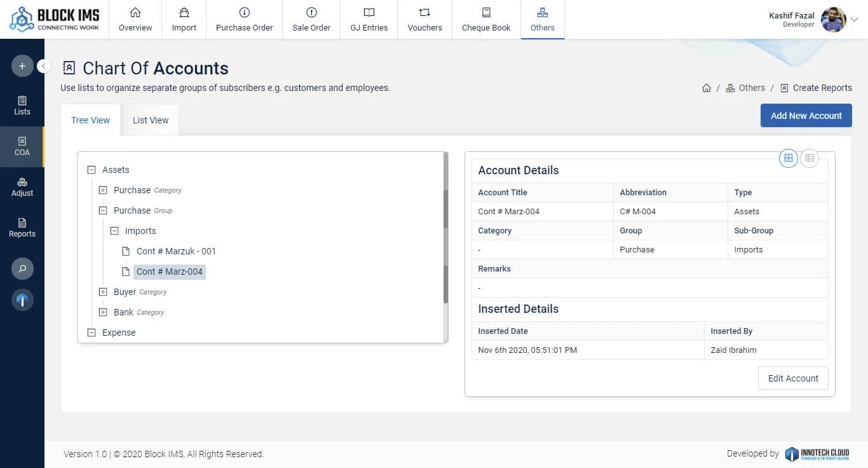Open the user profile dropdown arrow

[854, 20]
